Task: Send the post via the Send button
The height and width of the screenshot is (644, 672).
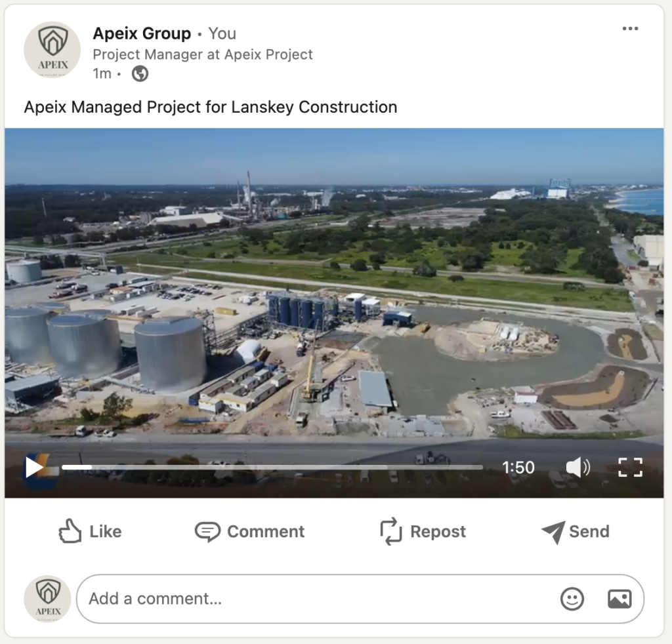Action: [x=576, y=531]
